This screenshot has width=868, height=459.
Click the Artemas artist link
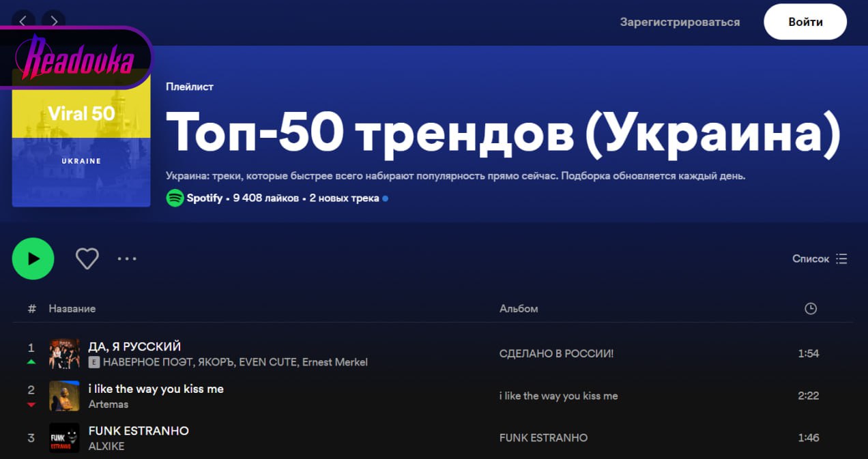tap(108, 404)
